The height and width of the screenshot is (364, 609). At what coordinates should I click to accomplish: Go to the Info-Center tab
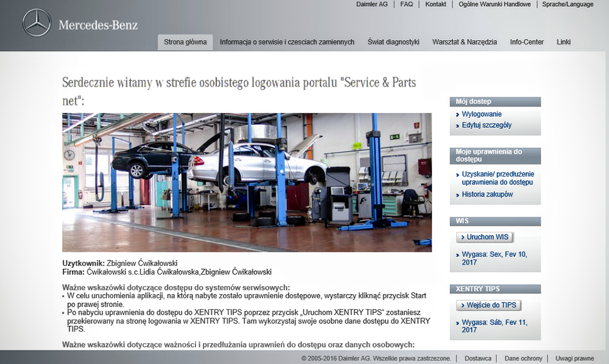[x=527, y=42]
